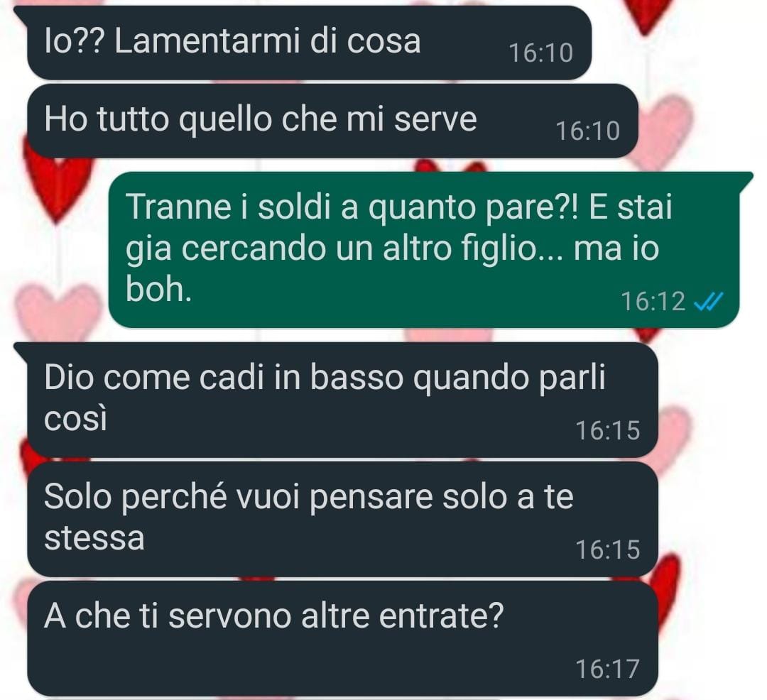Image resolution: width=767 pixels, height=700 pixels.
Task: Tap the blue double-check read receipt icon
Action: pos(708,302)
